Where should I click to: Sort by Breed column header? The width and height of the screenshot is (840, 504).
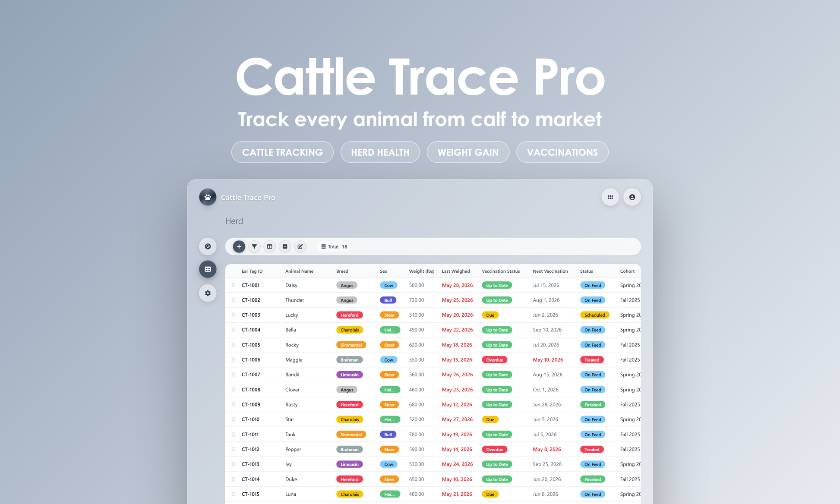click(342, 271)
